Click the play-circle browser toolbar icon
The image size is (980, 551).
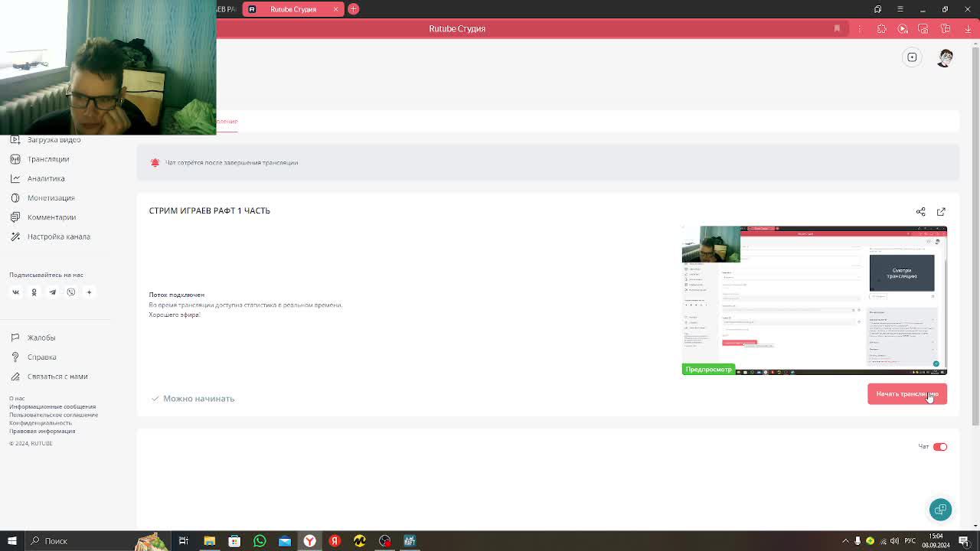(x=903, y=28)
